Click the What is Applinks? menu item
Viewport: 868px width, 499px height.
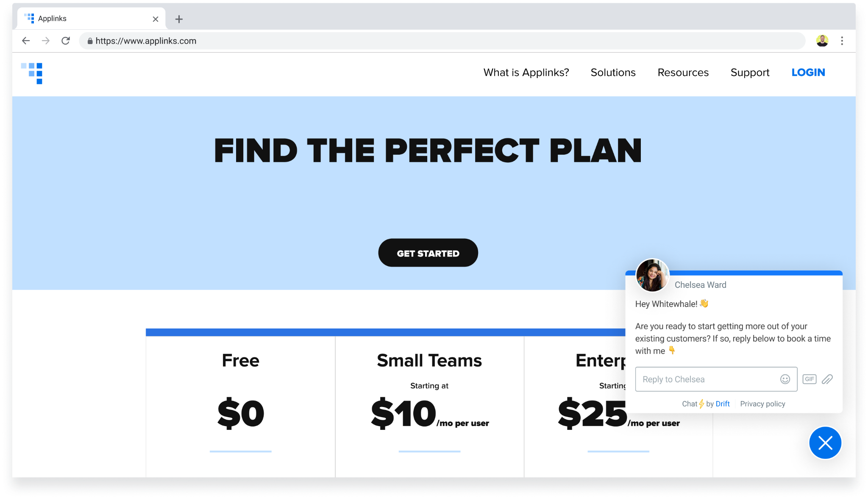click(x=526, y=72)
